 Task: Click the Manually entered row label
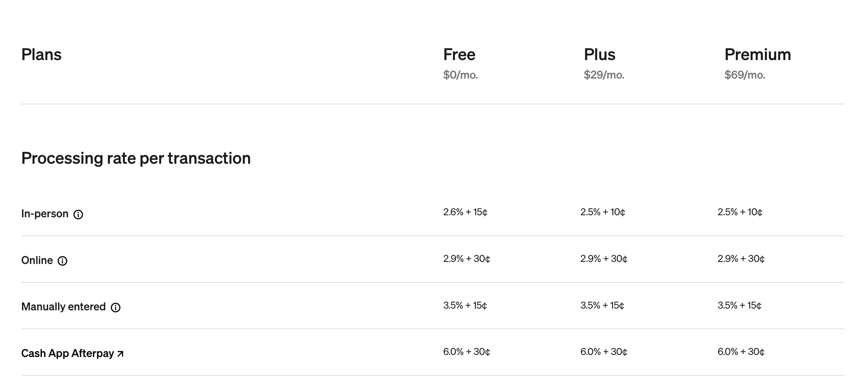pos(63,307)
